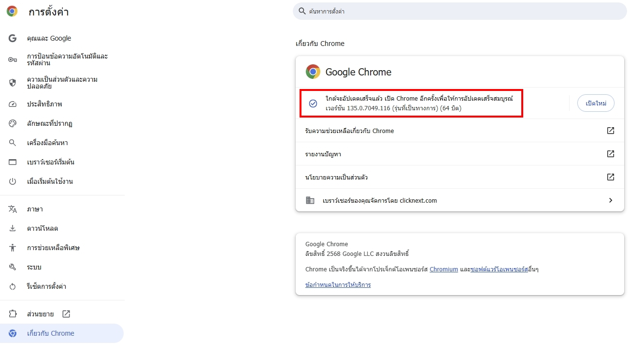Click the Chrome logo beside การตั้งค่า title
The width and height of the screenshot is (644, 357).
12,12
